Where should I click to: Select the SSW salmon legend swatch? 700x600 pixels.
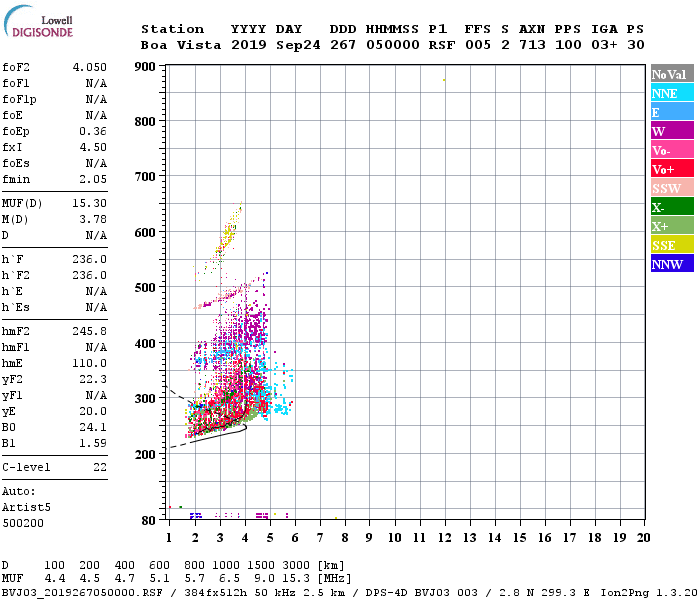[672, 188]
